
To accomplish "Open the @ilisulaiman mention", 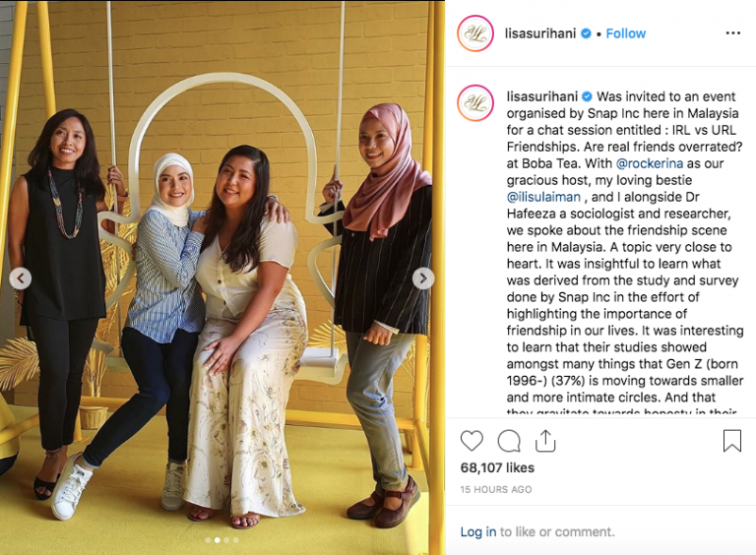I will coord(543,197).
